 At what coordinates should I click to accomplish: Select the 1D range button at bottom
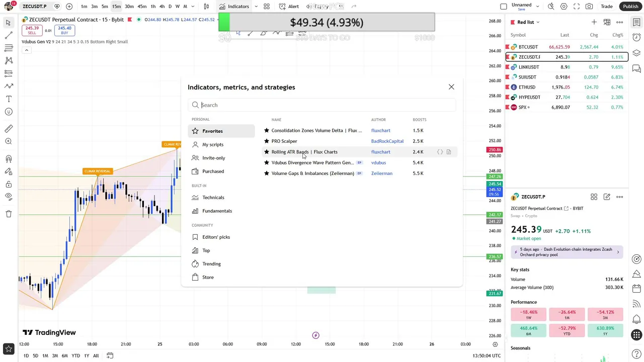[x=26, y=356]
